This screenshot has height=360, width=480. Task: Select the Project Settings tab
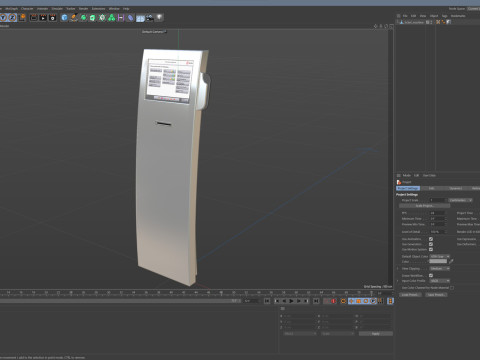pos(408,189)
